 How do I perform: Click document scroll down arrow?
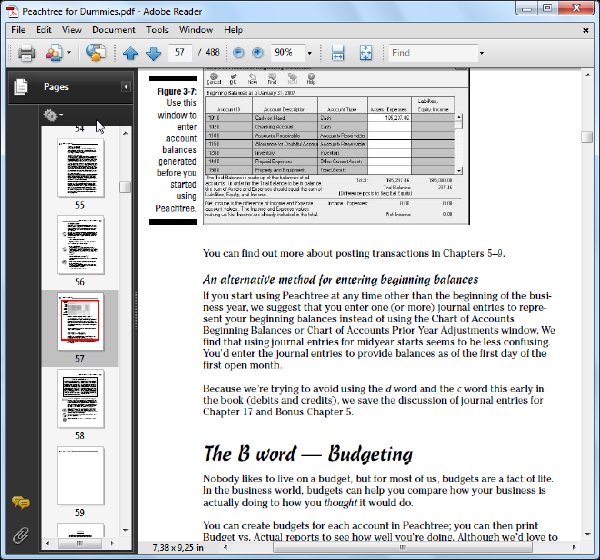click(x=587, y=534)
